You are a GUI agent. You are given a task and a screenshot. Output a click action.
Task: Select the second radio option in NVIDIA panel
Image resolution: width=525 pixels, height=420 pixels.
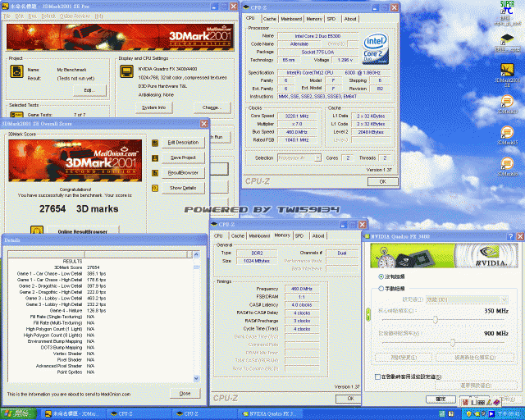381,289
